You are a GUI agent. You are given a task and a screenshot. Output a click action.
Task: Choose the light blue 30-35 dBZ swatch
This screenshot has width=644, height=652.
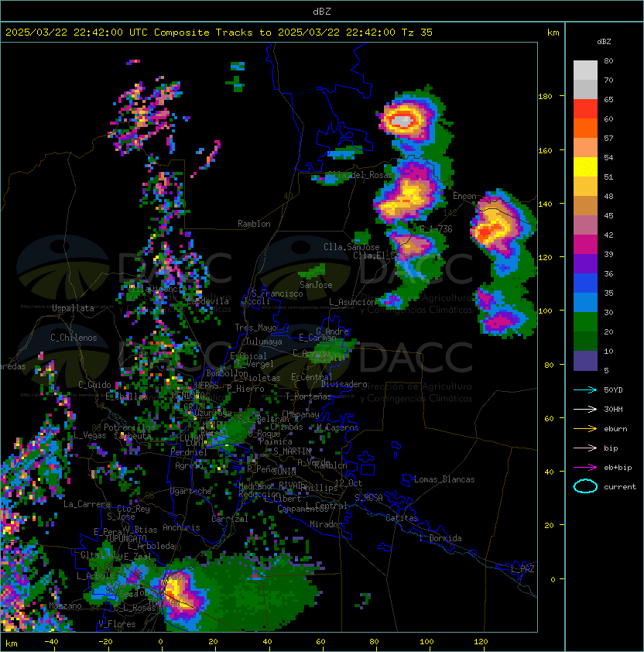coord(585,302)
